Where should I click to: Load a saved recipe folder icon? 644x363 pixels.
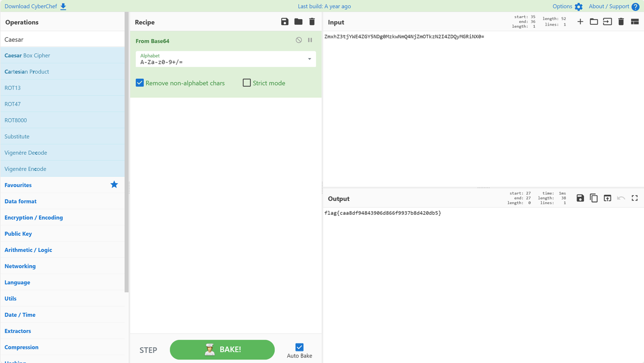[x=298, y=22]
